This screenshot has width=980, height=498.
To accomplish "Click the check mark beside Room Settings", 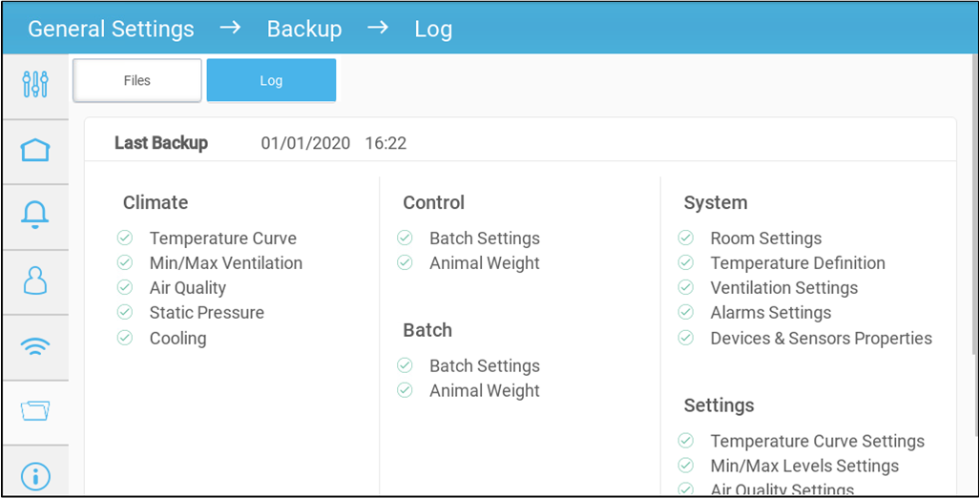I will tap(686, 239).
